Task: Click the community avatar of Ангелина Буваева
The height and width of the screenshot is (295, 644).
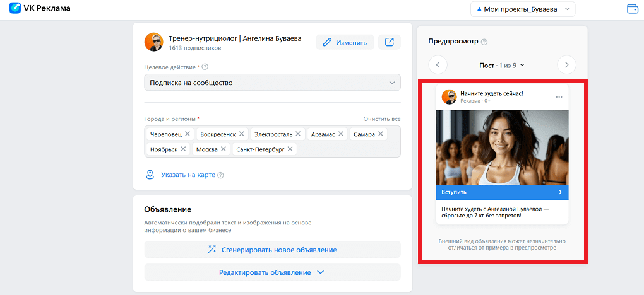Action: (153, 42)
